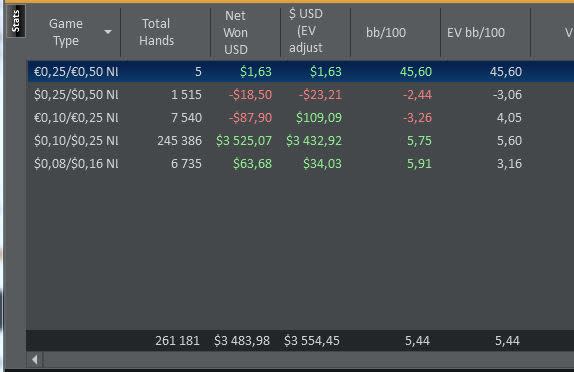Click the $3 554,45 summary total

(x=312, y=341)
